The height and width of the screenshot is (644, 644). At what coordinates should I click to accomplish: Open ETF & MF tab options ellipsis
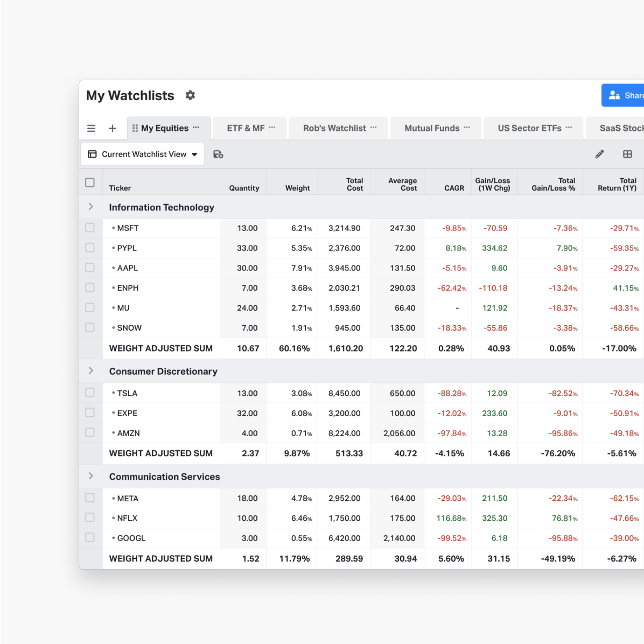[x=272, y=127]
